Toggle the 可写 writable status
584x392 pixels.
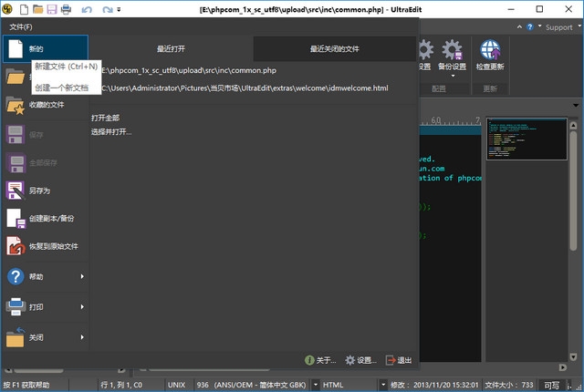click(551, 386)
